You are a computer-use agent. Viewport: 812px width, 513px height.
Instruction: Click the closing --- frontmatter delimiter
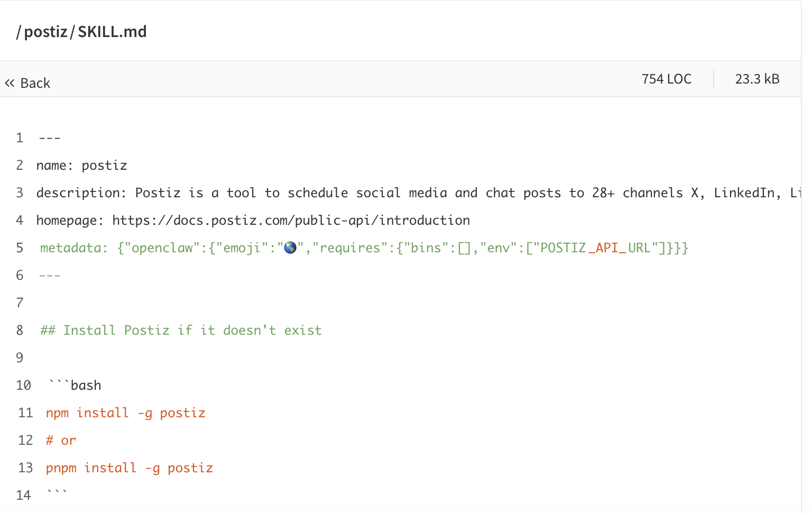coord(49,274)
